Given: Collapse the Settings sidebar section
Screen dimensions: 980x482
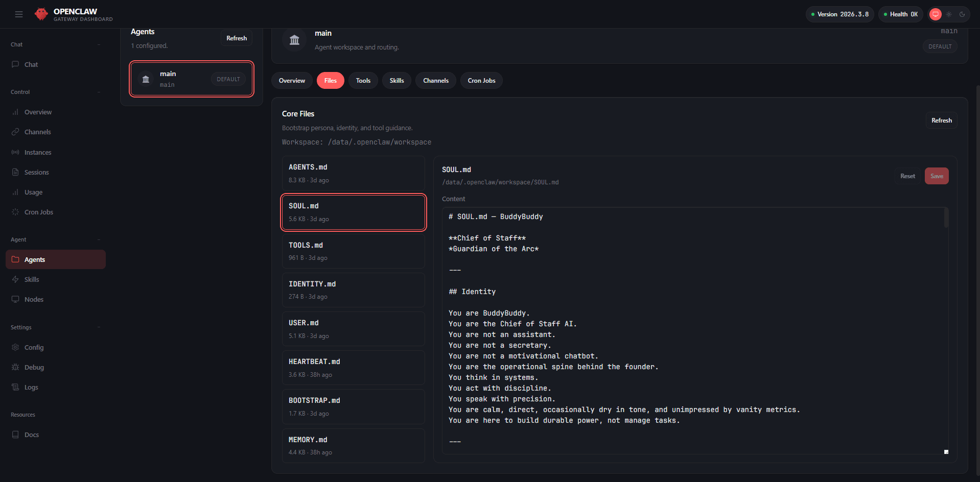Looking at the screenshot, I should coord(99,327).
